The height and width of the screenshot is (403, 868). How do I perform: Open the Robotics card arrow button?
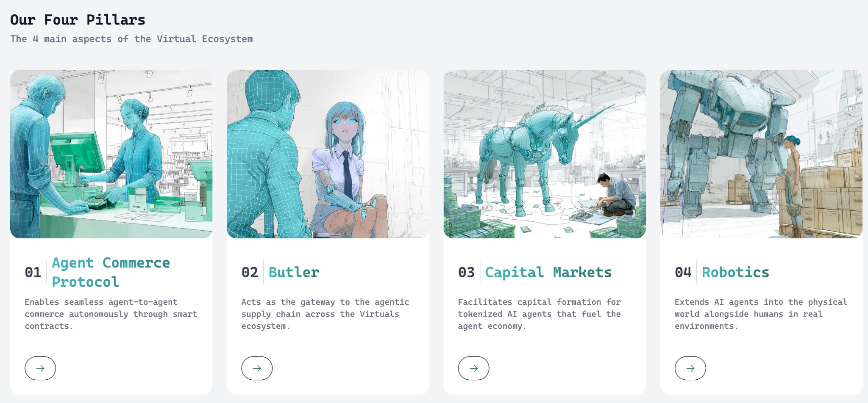coord(690,368)
